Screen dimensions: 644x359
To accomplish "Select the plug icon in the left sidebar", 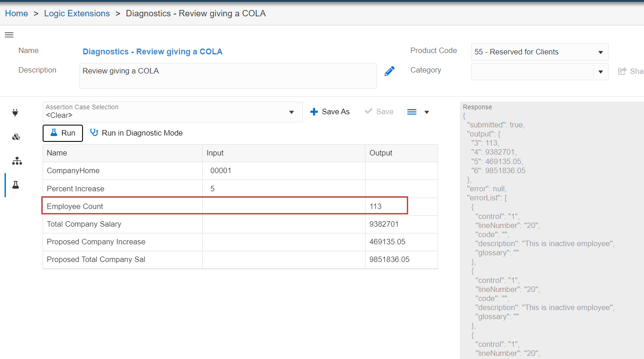I will click(x=15, y=112).
